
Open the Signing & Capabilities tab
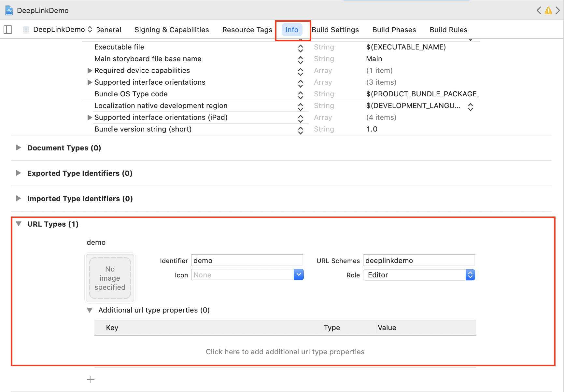click(x=172, y=30)
